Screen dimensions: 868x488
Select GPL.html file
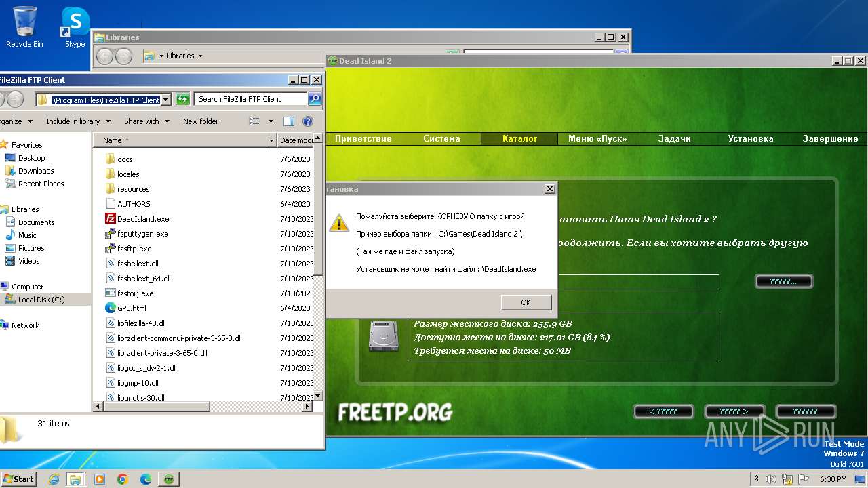click(x=132, y=308)
